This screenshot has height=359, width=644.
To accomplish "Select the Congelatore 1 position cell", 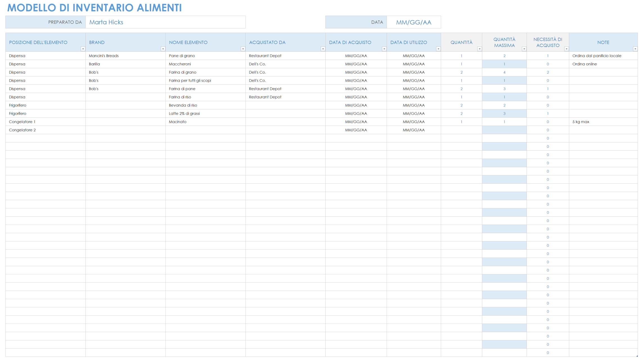I will click(x=46, y=122).
